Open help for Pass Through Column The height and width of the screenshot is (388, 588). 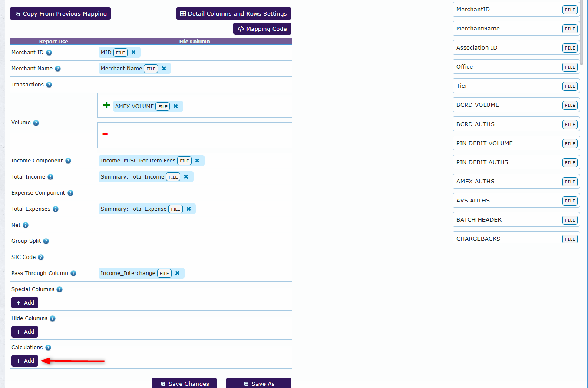[x=73, y=273]
